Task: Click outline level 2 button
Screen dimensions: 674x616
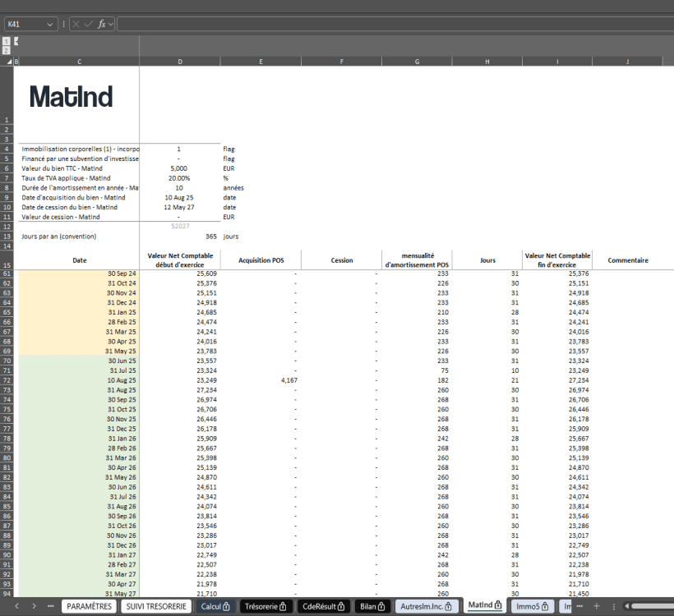Action: click(x=7, y=50)
